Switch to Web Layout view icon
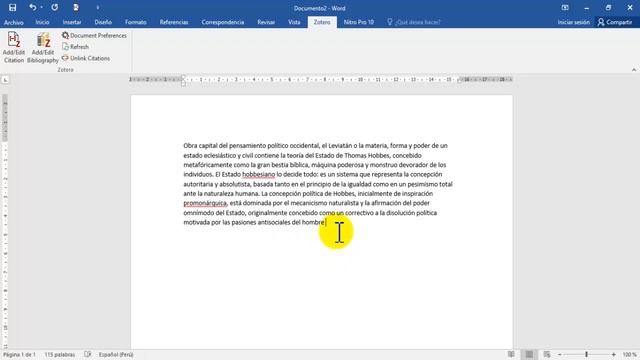640x360 pixels. tap(547, 354)
